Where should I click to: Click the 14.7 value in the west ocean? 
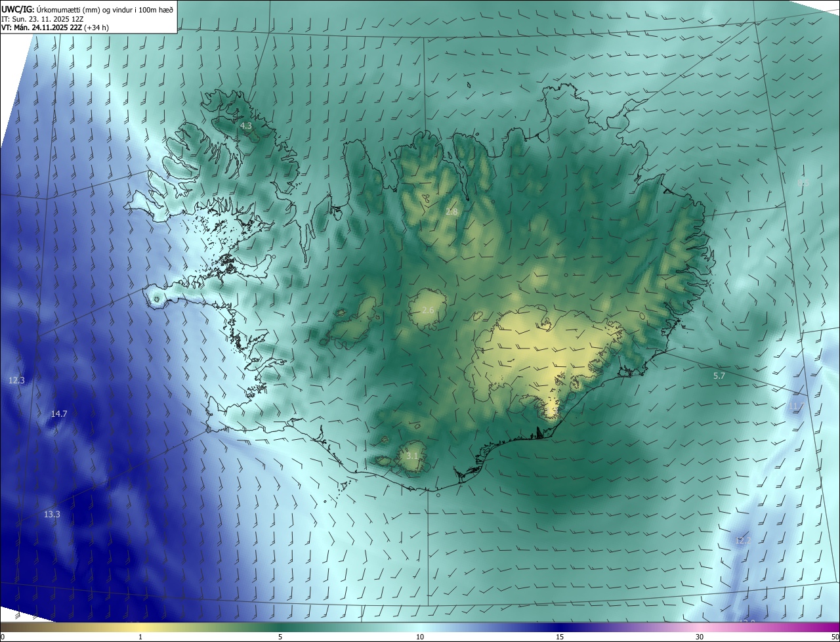pyautogui.click(x=59, y=414)
